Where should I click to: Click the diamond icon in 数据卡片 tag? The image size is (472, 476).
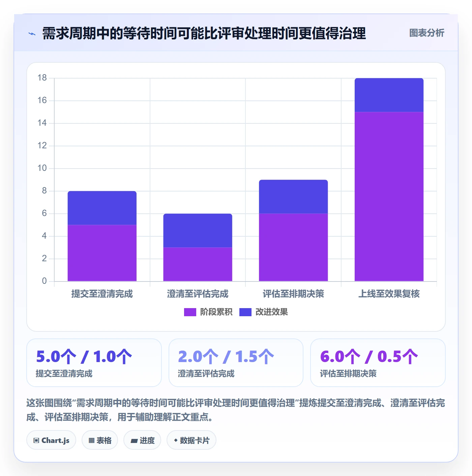[x=176, y=440]
